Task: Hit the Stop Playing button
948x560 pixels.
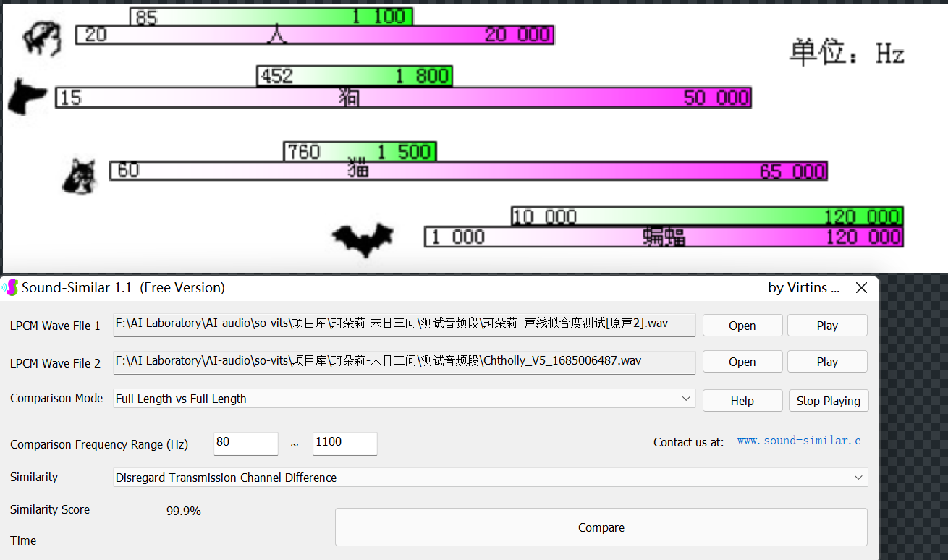Action: [x=828, y=401]
